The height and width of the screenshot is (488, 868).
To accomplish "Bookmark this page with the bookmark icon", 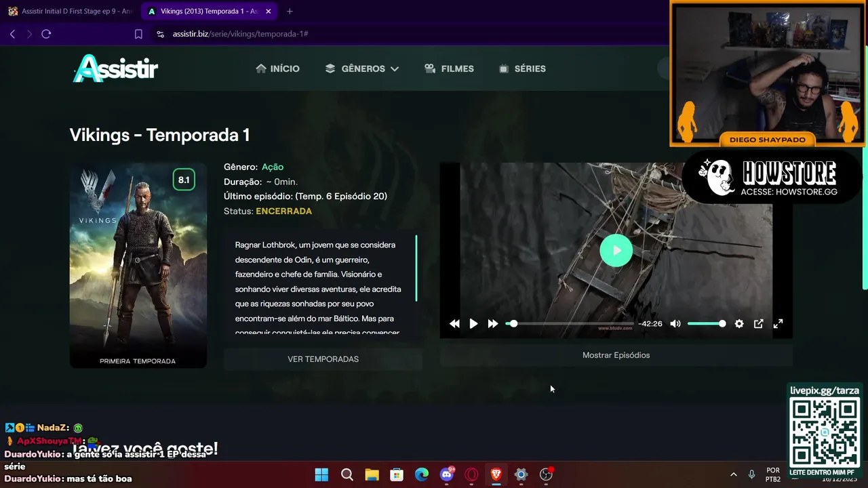I will 138,34.
